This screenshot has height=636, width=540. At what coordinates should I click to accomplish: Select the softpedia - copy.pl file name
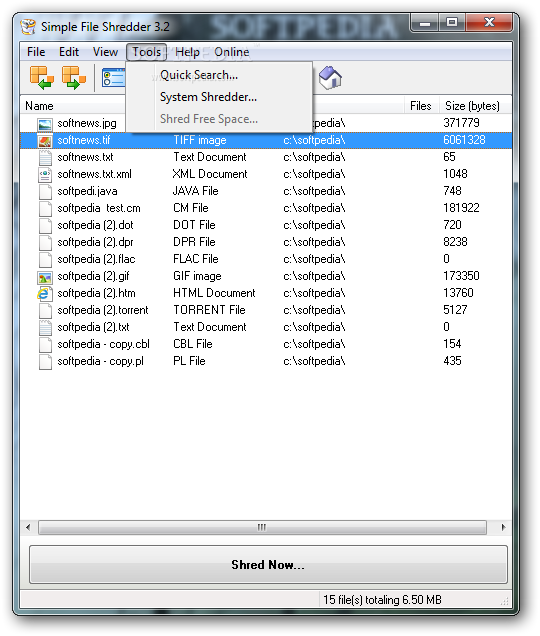100,362
